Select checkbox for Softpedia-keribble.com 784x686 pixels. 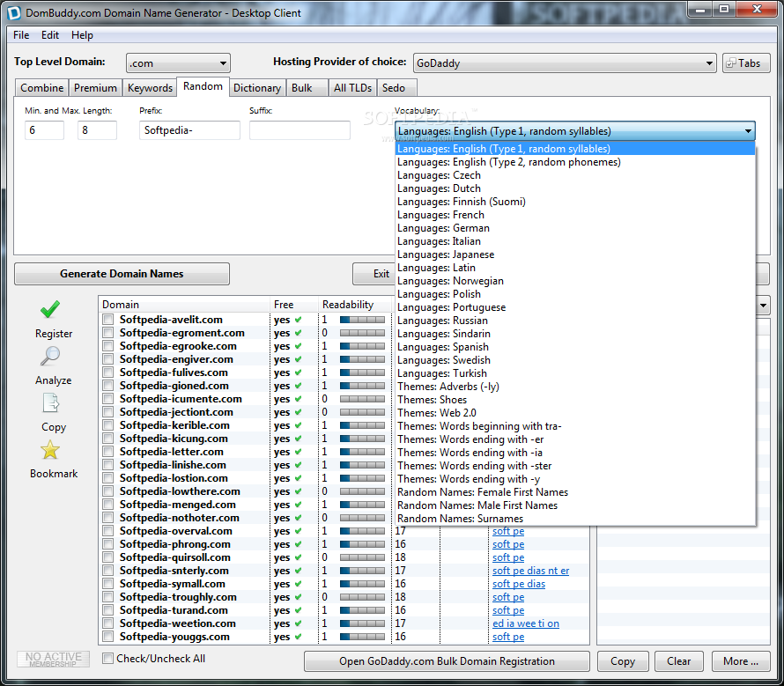click(107, 425)
